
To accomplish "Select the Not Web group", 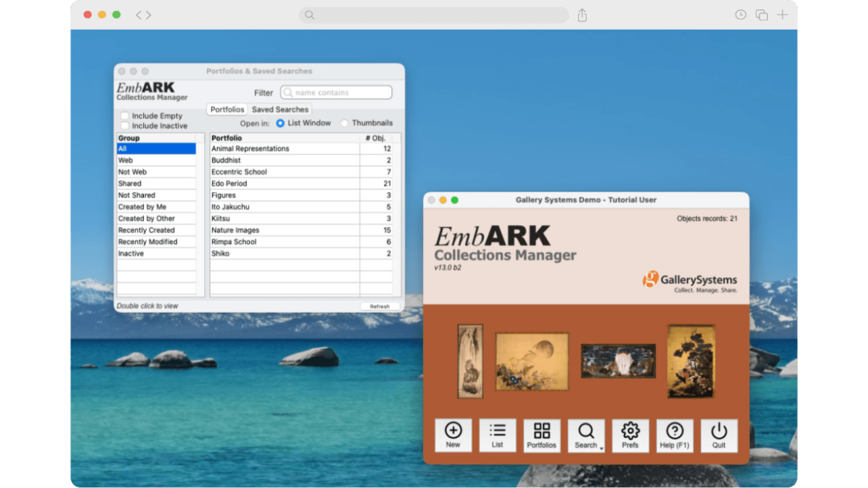I will click(x=156, y=172).
